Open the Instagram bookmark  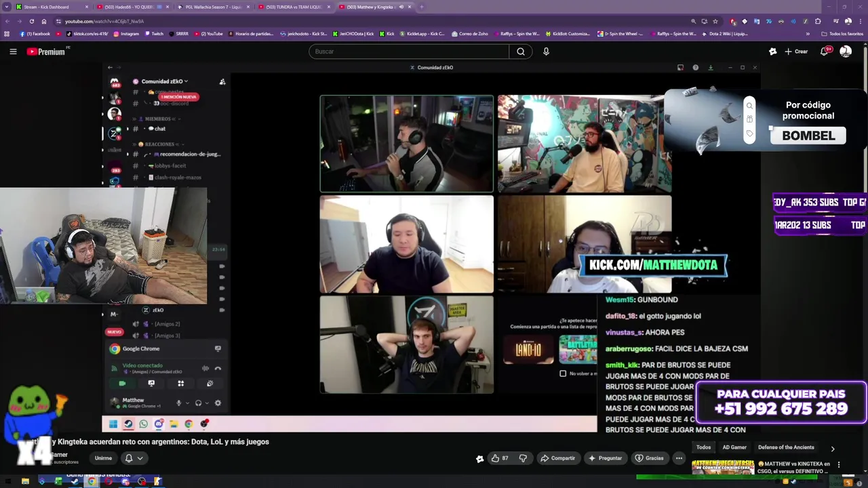click(126, 34)
